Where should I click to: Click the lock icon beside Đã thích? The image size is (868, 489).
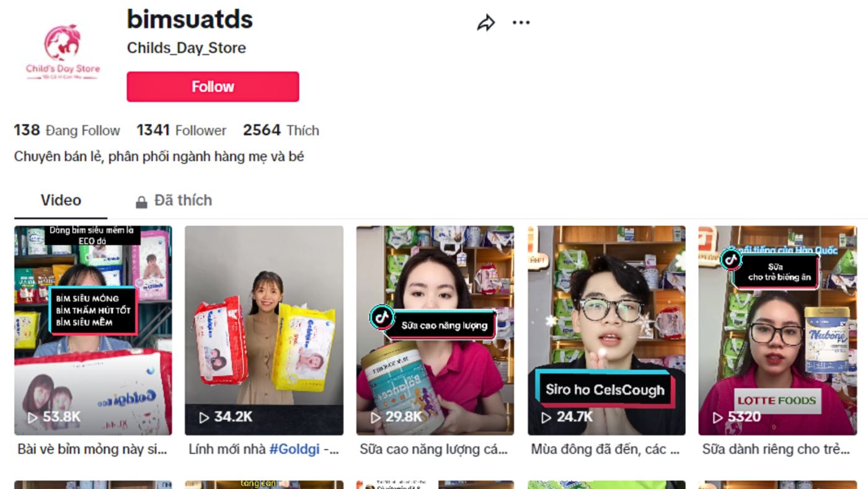point(141,202)
